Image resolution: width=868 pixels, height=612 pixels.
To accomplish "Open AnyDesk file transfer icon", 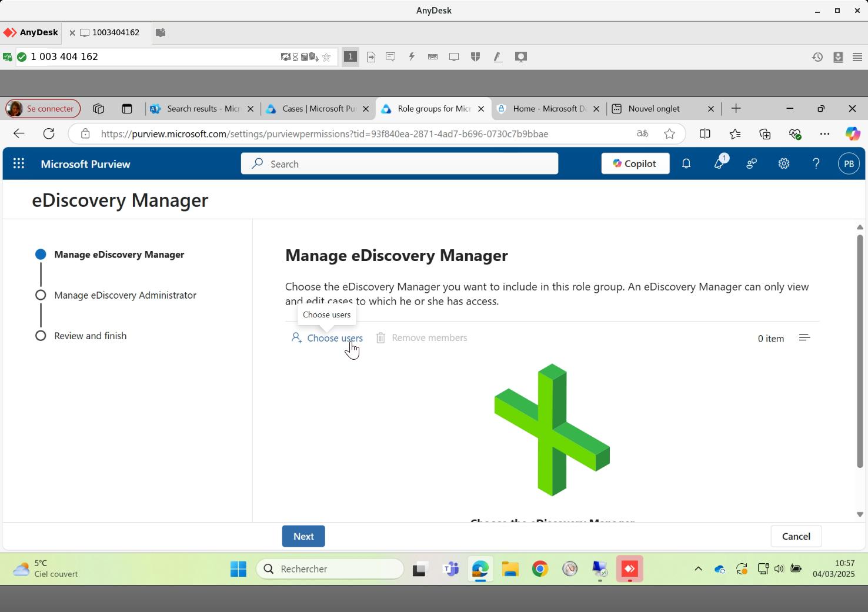I will click(x=371, y=57).
